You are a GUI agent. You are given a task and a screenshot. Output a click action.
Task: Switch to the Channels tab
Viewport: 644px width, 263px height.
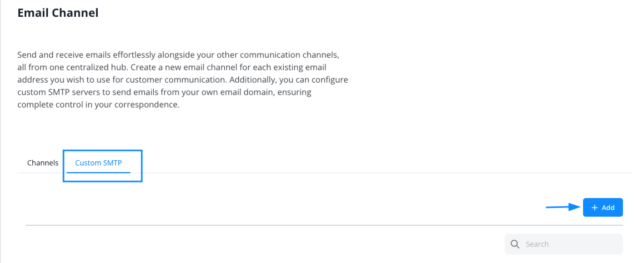(43, 163)
